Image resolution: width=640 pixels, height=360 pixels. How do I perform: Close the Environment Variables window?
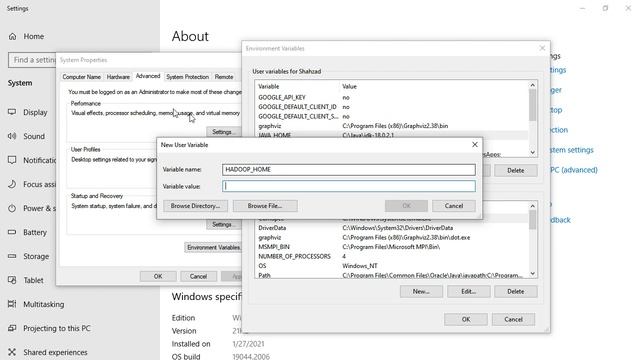tap(542, 48)
